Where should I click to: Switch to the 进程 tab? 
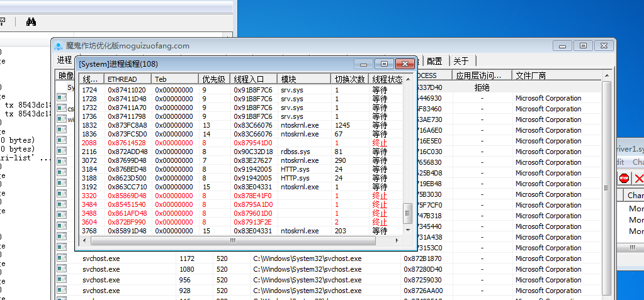(x=64, y=60)
